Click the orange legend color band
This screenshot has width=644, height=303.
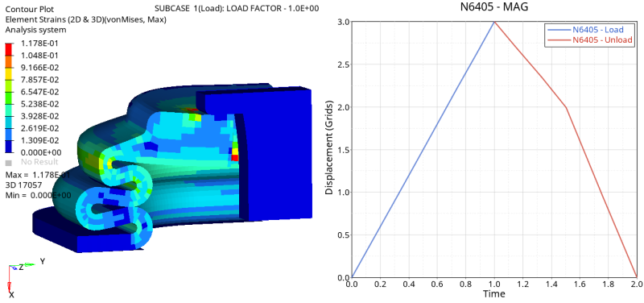[9, 61]
